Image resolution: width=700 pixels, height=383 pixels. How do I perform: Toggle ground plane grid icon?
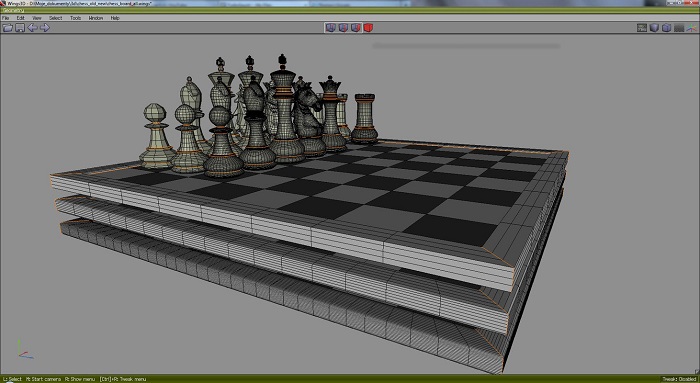click(x=679, y=28)
